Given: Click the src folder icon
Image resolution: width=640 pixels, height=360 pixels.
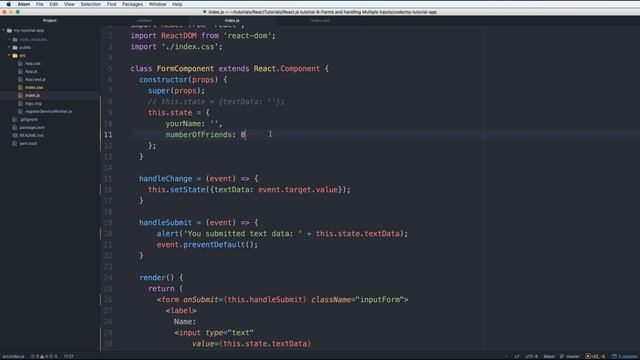Looking at the screenshot, I should [15, 56].
